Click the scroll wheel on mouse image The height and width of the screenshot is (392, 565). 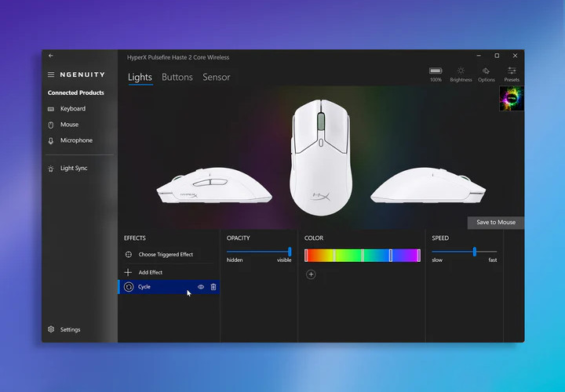(x=321, y=122)
